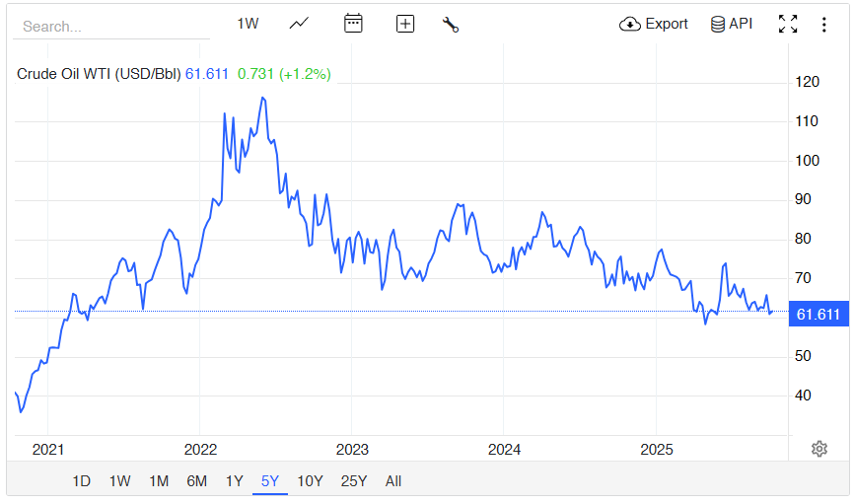
Task: Switch to the 1Y time range
Action: (234, 481)
